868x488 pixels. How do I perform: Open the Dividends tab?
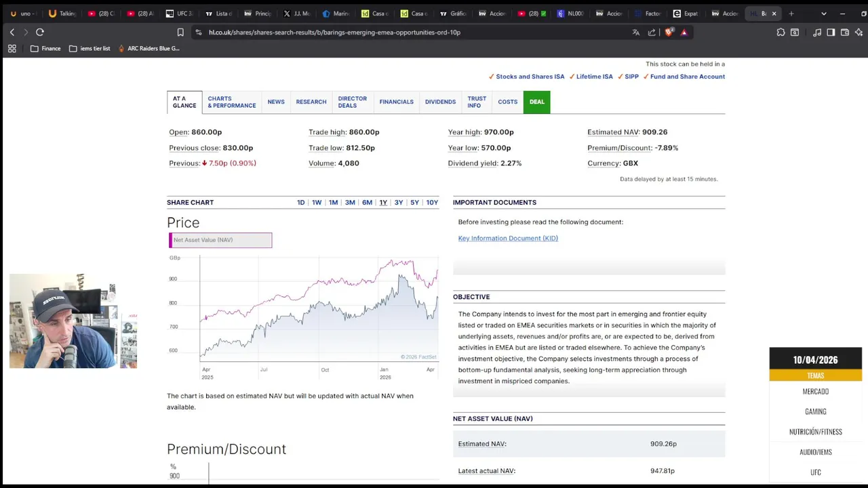point(440,102)
